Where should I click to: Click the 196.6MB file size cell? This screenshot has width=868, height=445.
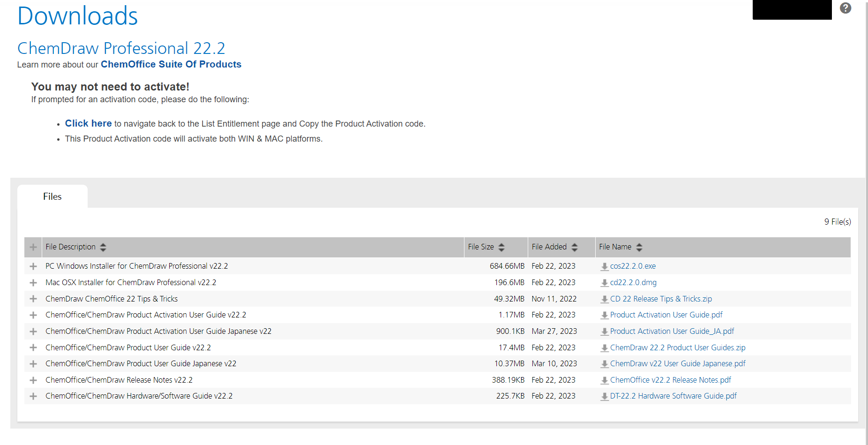point(509,282)
